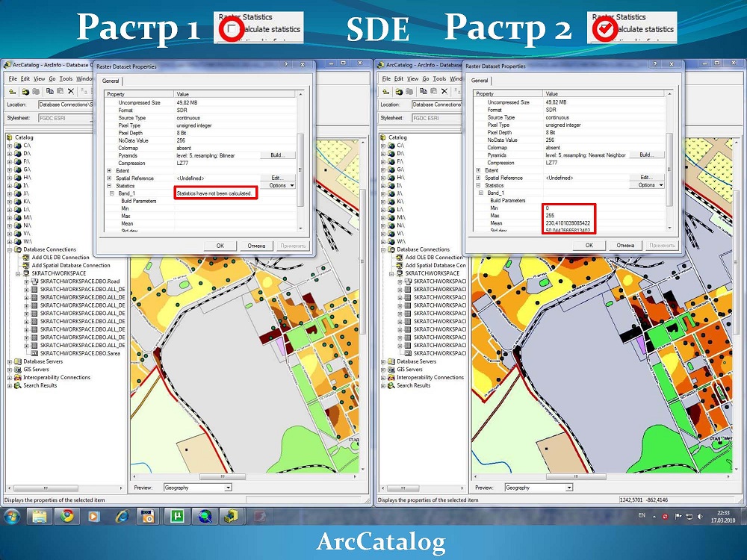Viewport: 747px width, 560px height.
Task: Click Delete X icon in Растр 1 window
Action: tap(71, 91)
